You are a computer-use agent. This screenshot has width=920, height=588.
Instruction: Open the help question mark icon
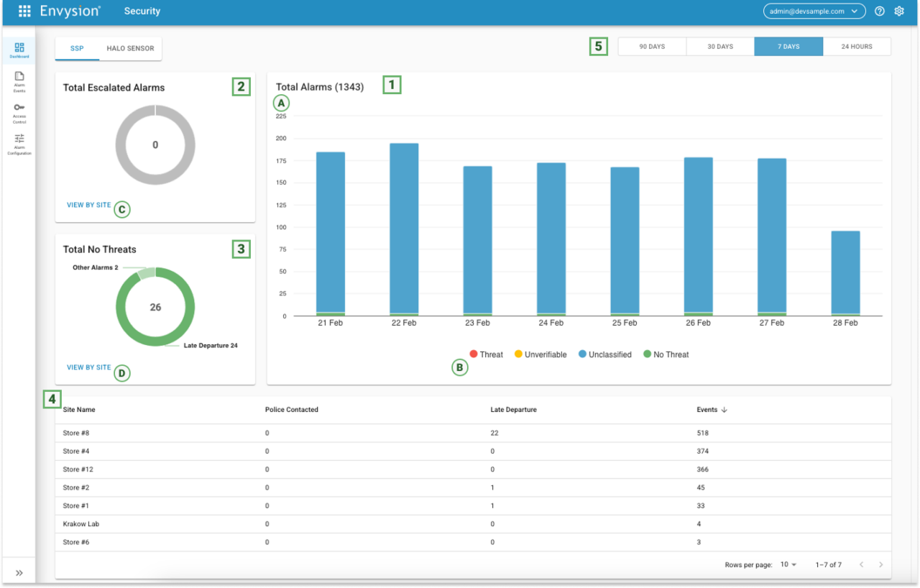pyautogui.click(x=879, y=11)
